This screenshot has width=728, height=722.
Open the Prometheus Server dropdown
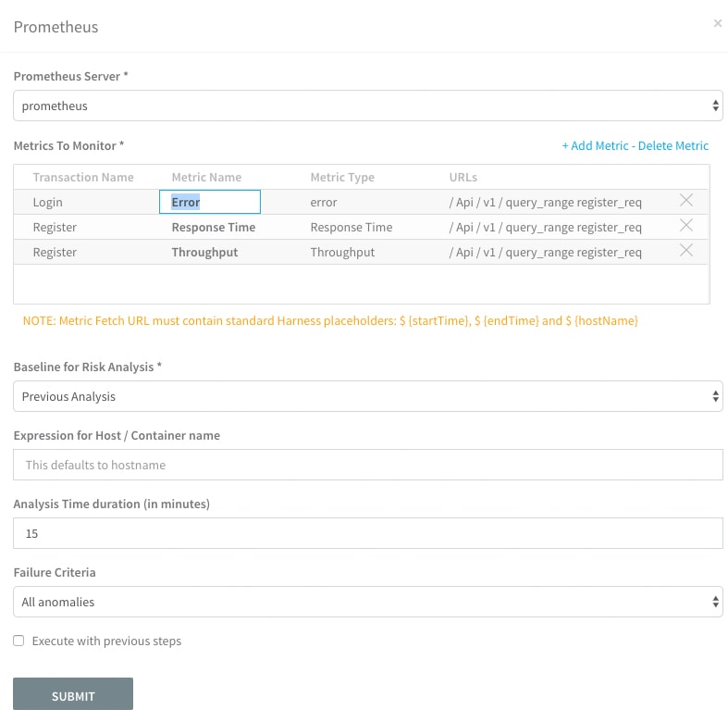368,106
